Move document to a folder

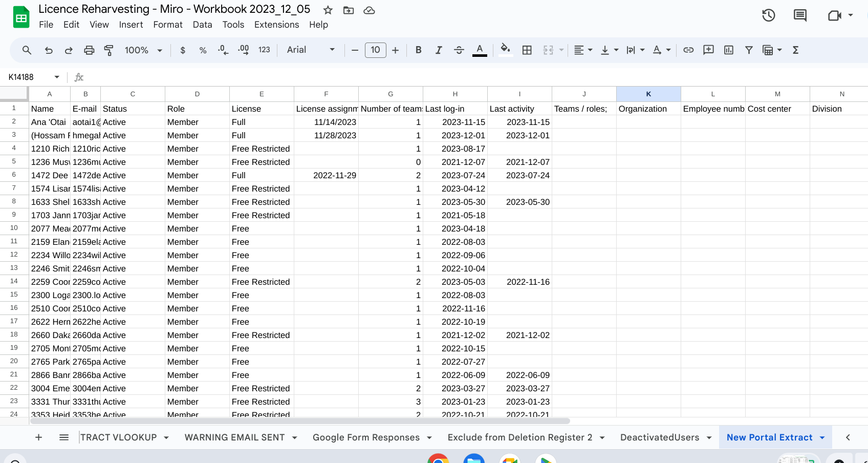(x=349, y=10)
